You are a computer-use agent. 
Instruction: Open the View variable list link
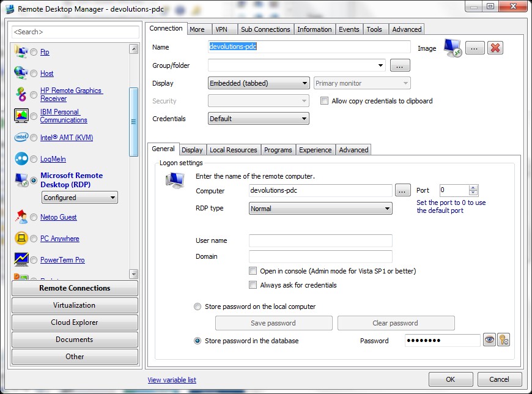(172, 380)
